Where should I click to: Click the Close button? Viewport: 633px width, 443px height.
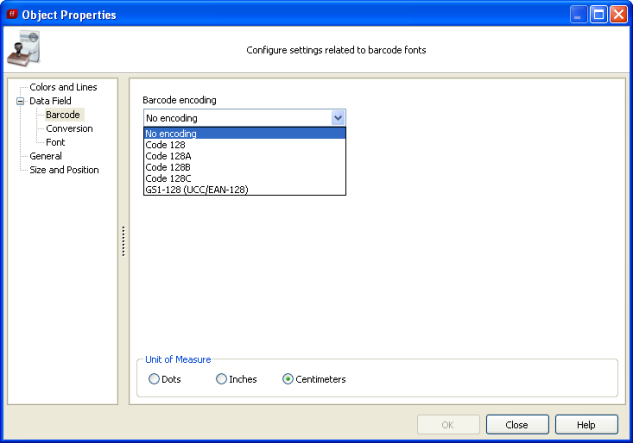coord(517,424)
